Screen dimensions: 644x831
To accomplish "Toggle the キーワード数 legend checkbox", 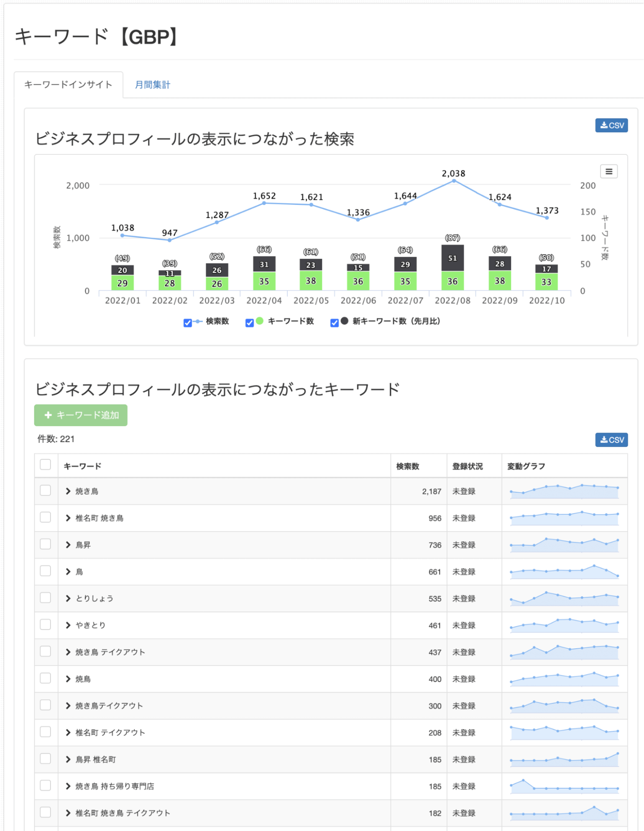I will tap(250, 323).
